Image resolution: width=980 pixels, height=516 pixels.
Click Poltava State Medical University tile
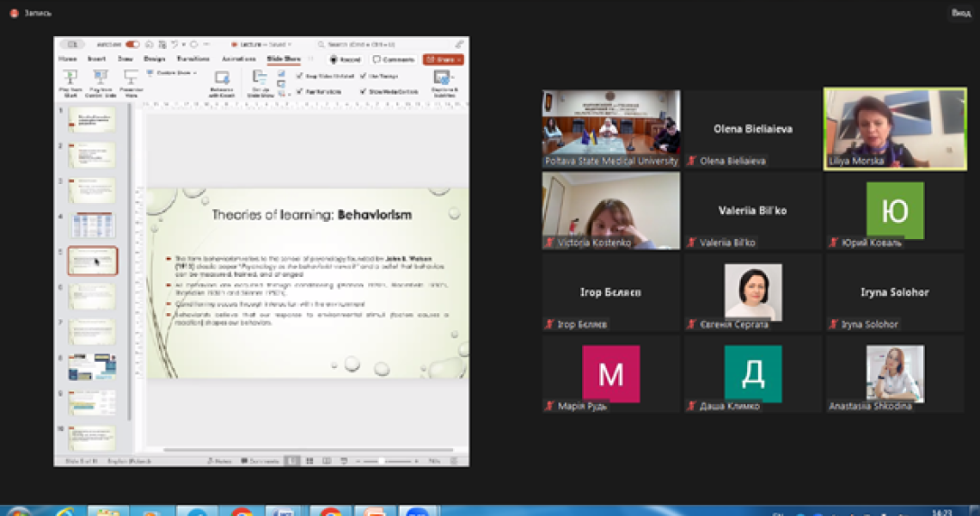coord(611,129)
